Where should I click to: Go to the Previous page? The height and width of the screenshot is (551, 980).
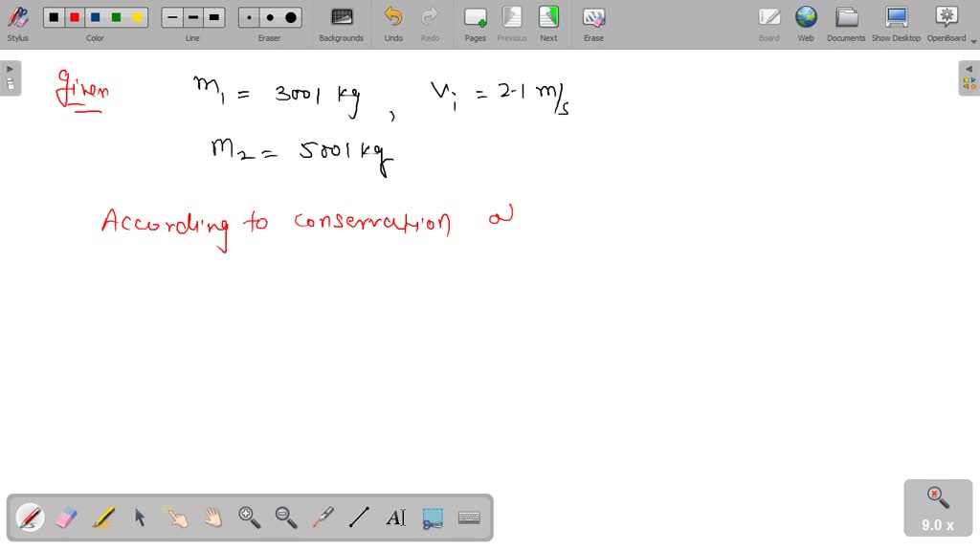(x=512, y=24)
